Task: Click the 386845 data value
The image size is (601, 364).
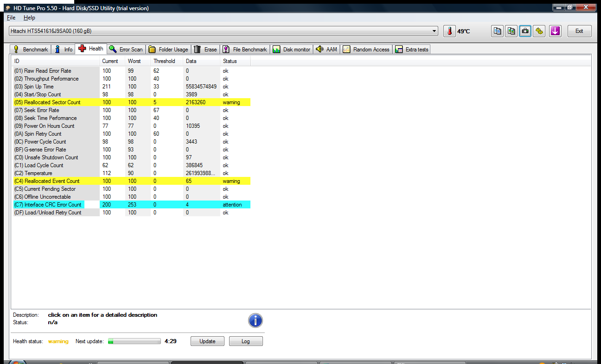Action: coord(194,165)
